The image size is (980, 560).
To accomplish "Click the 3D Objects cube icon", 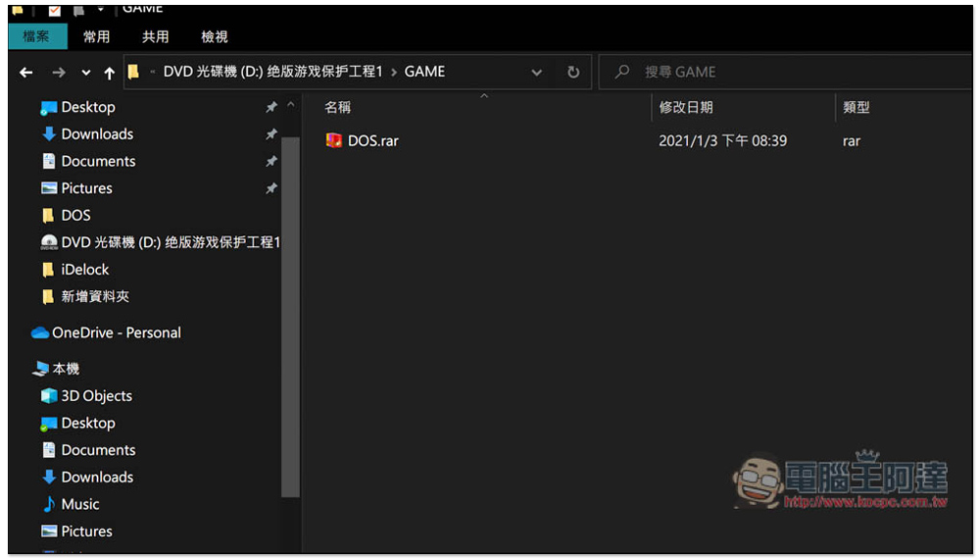I will click(x=49, y=396).
